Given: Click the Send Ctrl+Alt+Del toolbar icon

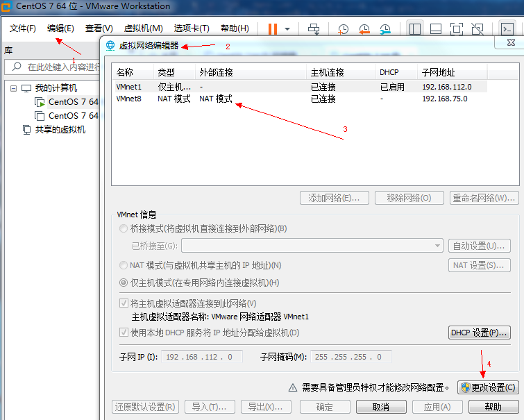Looking at the screenshot, I should coord(314,29).
